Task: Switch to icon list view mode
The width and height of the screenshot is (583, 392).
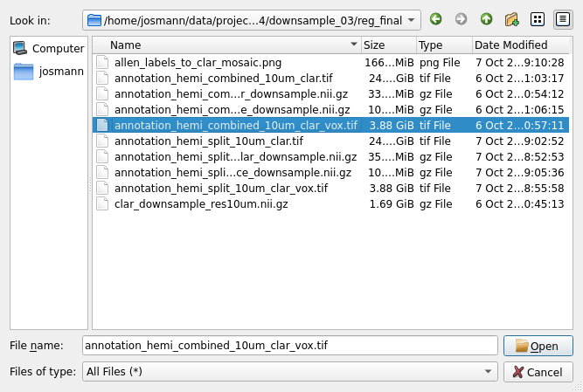Action: pyautogui.click(x=538, y=19)
